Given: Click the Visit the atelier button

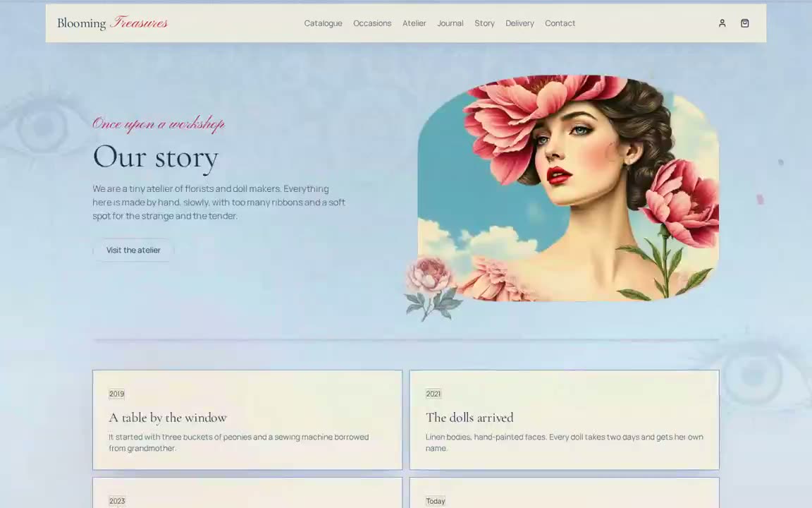Looking at the screenshot, I should click(x=134, y=250).
